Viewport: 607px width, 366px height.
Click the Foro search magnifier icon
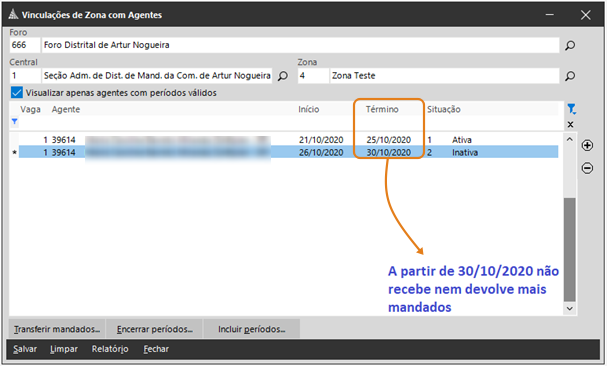click(x=569, y=45)
